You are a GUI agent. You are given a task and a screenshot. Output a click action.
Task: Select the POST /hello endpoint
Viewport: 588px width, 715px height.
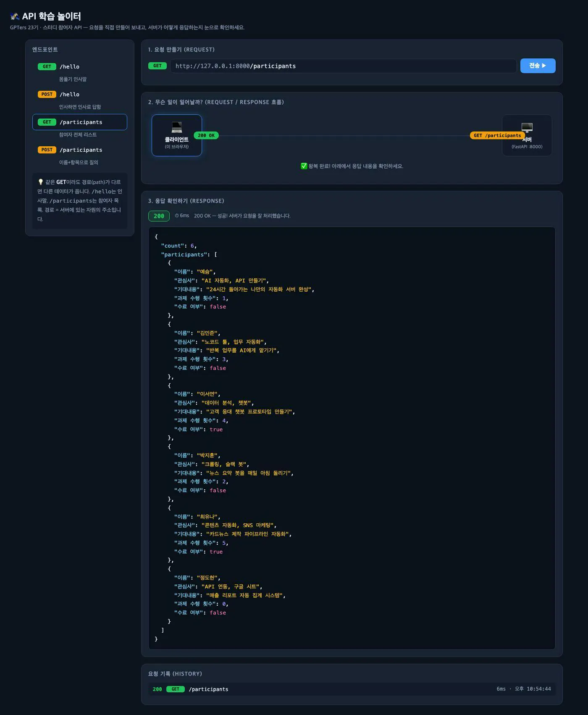(x=80, y=94)
